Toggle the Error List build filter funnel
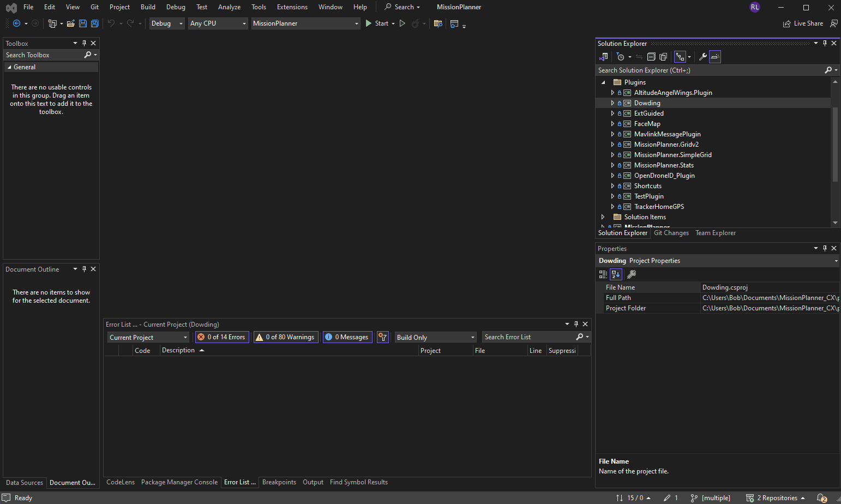 [x=383, y=337]
